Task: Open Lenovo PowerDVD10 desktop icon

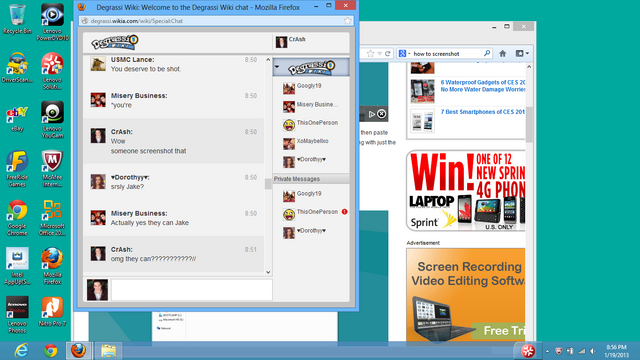Action: [52, 22]
